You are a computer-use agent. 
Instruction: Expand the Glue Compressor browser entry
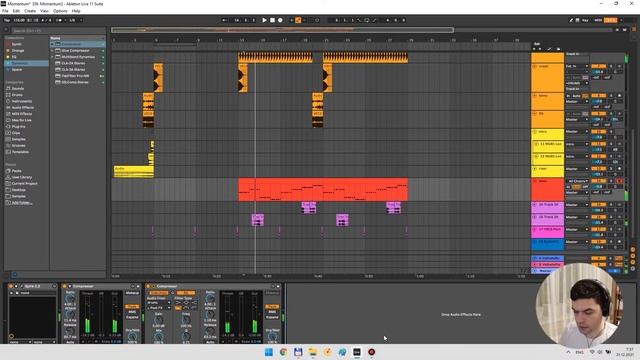52,51
